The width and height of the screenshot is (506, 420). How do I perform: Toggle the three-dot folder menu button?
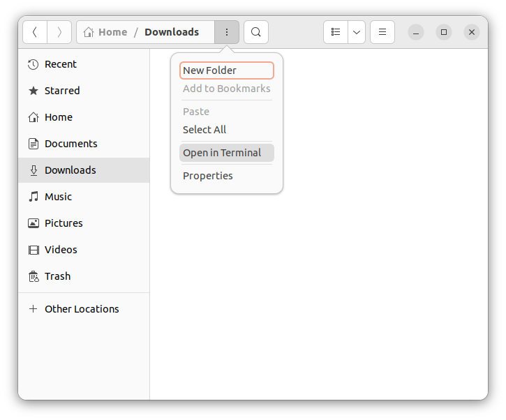[227, 32]
